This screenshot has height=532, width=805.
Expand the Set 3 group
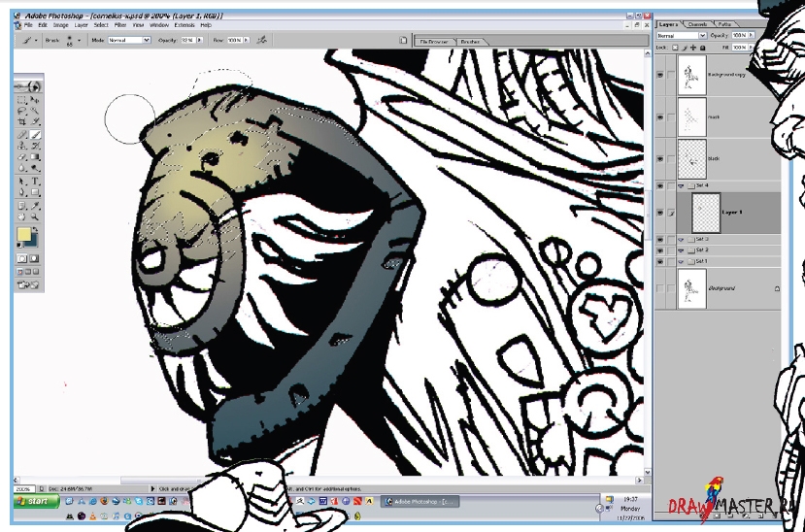point(682,240)
